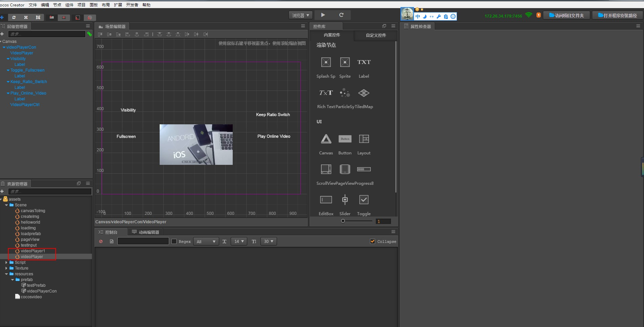Choose the ScrollView control icon
The height and width of the screenshot is (327, 644).
[326, 169]
